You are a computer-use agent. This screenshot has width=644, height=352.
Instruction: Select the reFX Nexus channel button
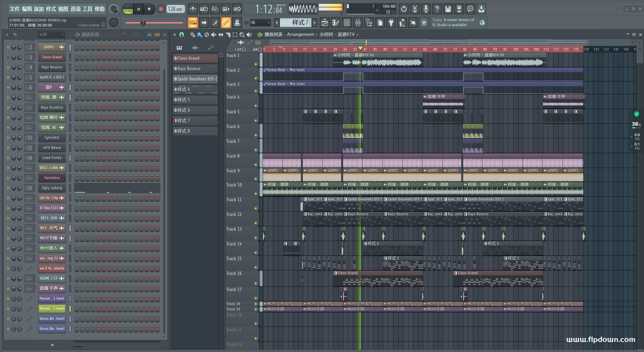coord(52,148)
